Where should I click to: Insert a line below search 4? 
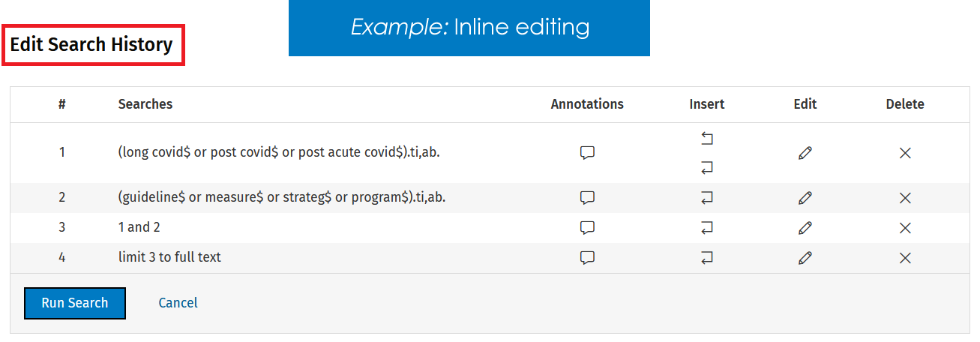(707, 257)
